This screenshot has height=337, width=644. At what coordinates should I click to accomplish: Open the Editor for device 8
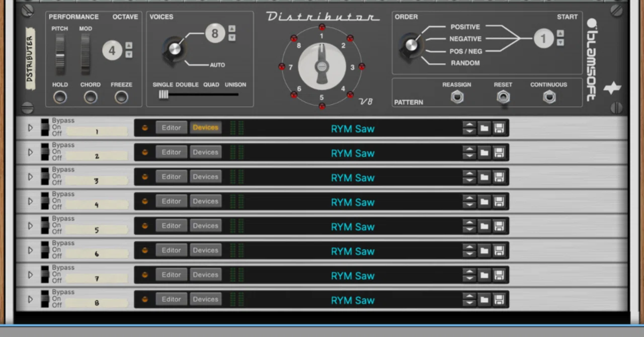171,299
